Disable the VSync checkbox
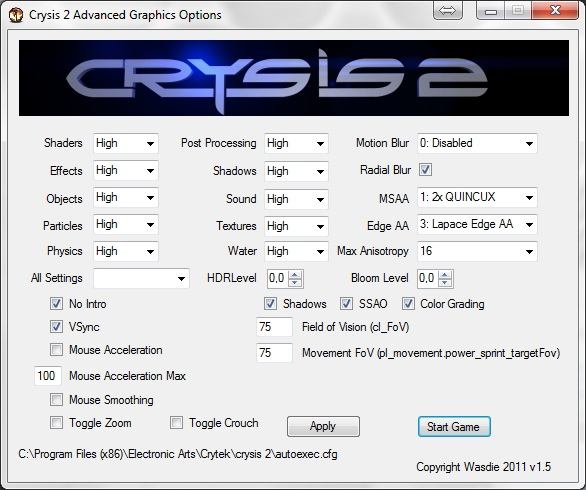The image size is (586, 490). click(x=56, y=327)
